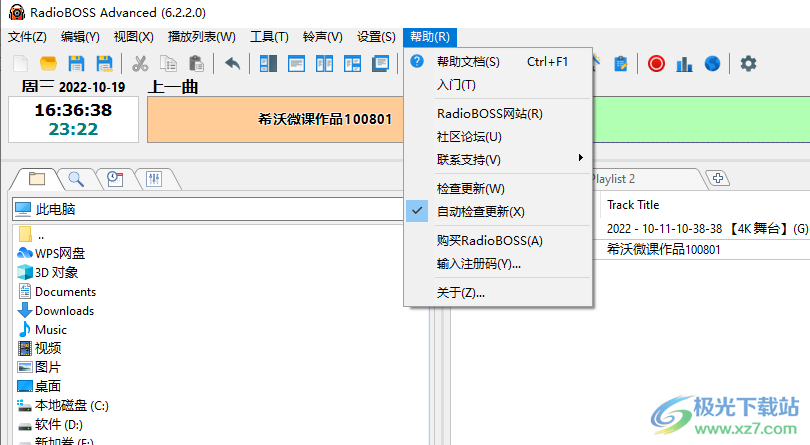
Task: Open statistics via the bar chart icon
Action: pos(684,64)
